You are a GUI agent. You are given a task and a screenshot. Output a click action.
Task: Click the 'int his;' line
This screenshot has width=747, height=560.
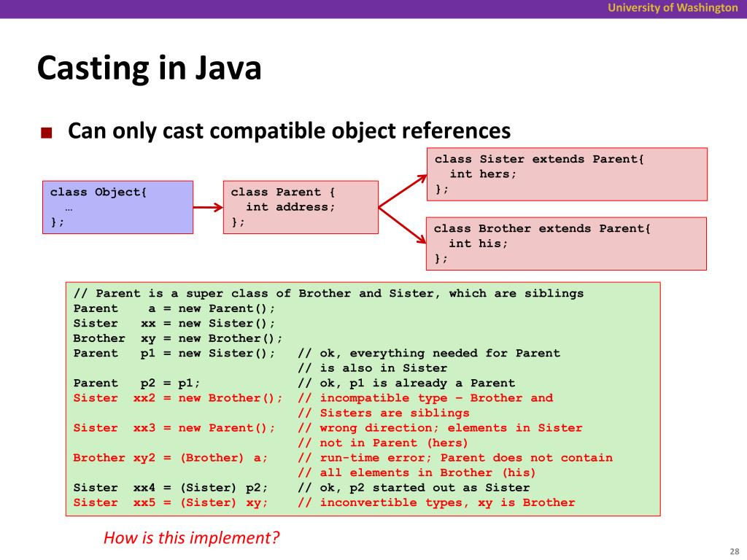click(x=479, y=244)
